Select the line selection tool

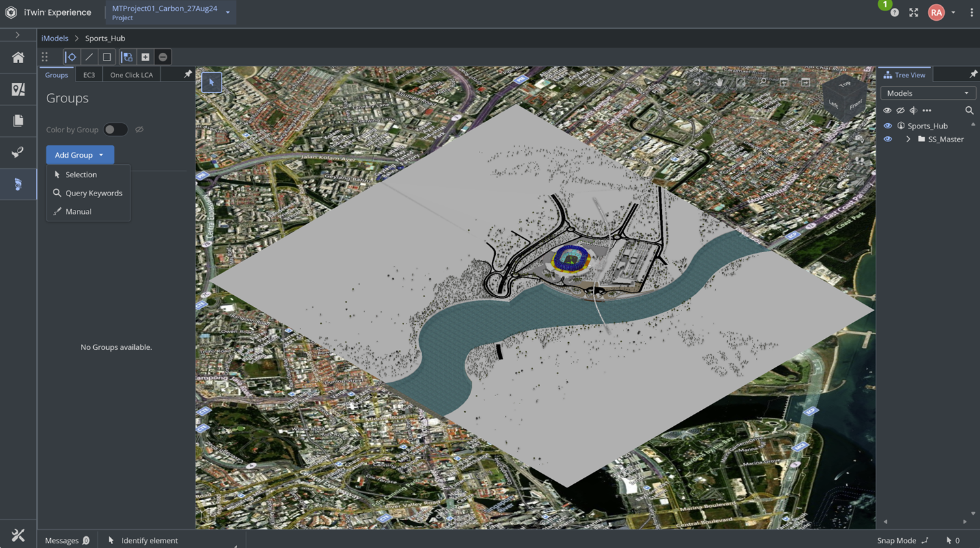click(89, 57)
